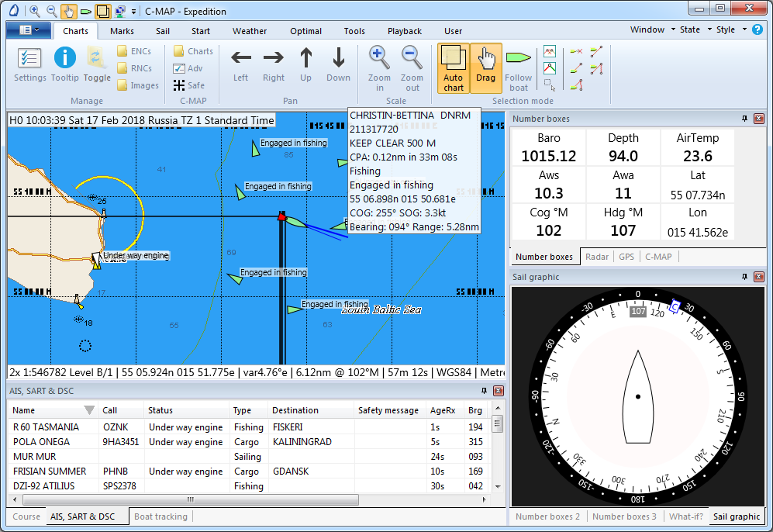Open chart Settings in the Manage group

coord(29,64)
